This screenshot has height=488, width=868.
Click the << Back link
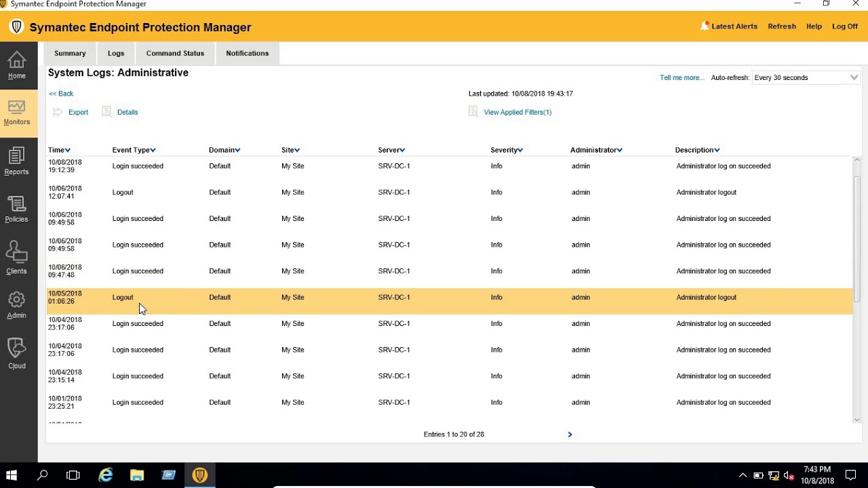click(x=61, y=94)
